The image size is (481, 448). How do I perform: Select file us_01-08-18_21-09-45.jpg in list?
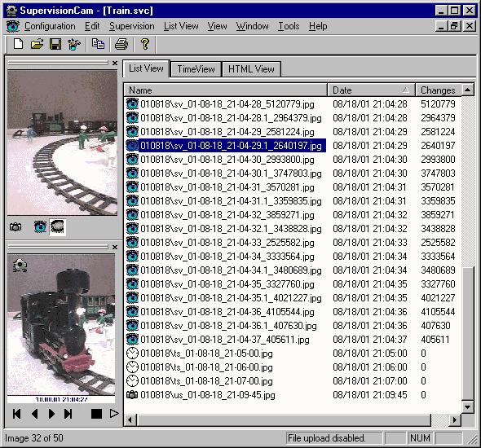pyautogui.click(x=208, y=395)
